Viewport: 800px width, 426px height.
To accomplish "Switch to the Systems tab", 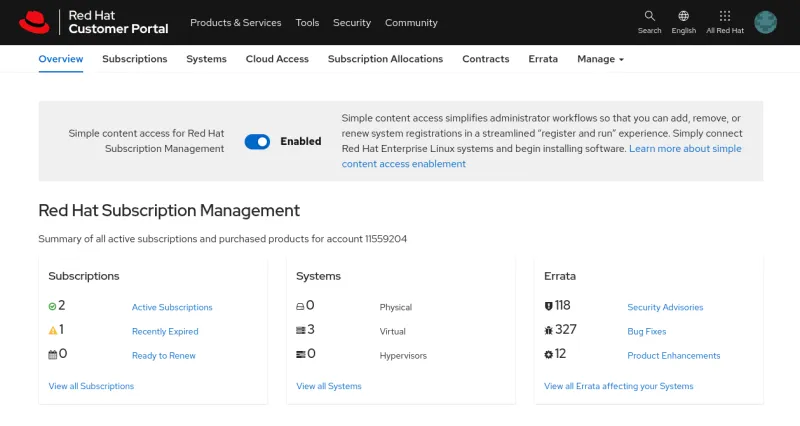I will 206,59.
